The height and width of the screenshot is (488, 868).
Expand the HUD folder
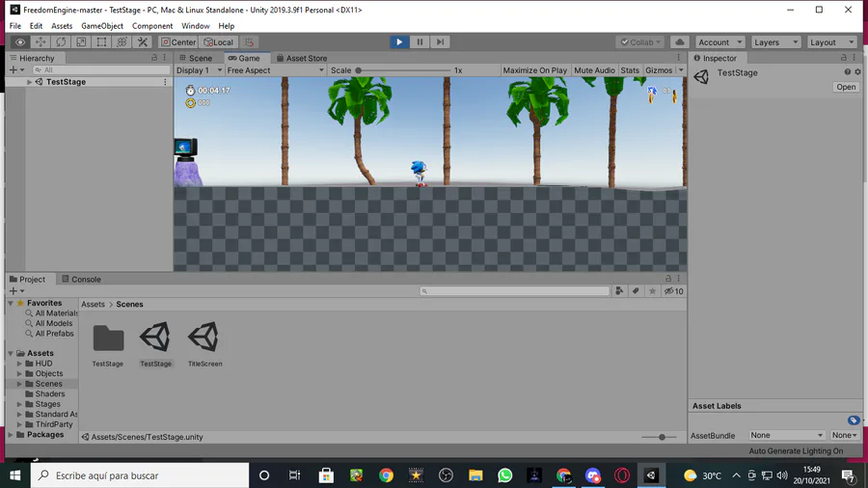(19, 364)
